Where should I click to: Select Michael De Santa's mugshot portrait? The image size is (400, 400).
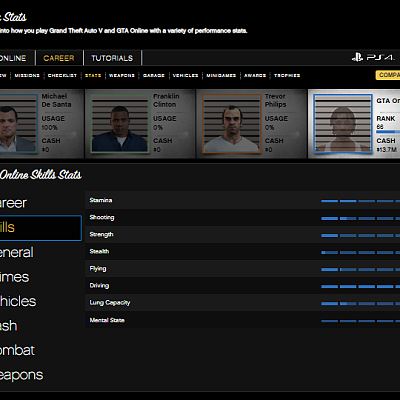coord(18,124)
